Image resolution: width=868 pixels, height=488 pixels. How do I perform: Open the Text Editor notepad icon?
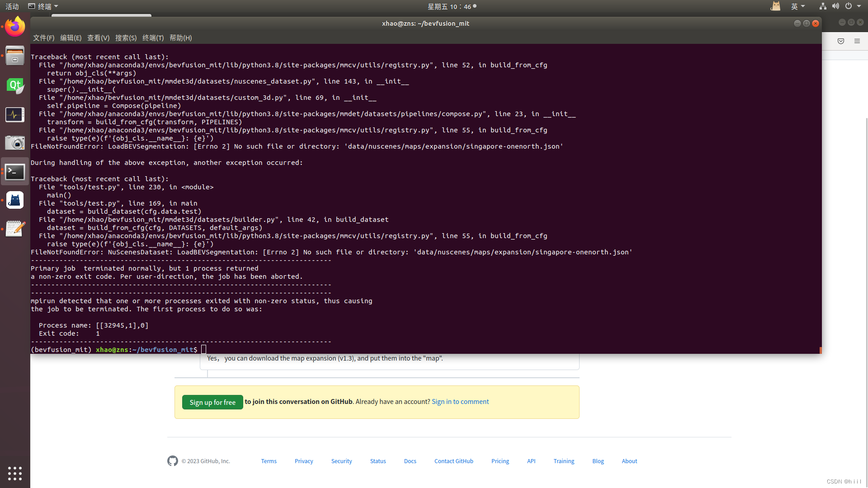click(15, 229)
